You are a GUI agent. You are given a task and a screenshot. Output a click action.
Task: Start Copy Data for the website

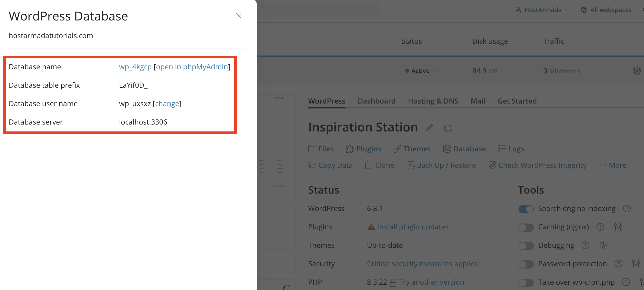(335, 165)
